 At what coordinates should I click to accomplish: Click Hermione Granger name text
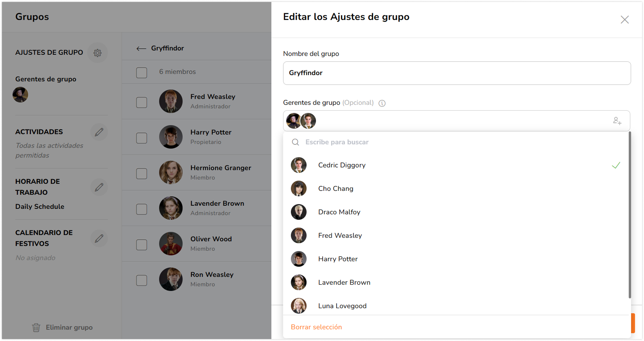pyautogui.click(x=221, y=168)
